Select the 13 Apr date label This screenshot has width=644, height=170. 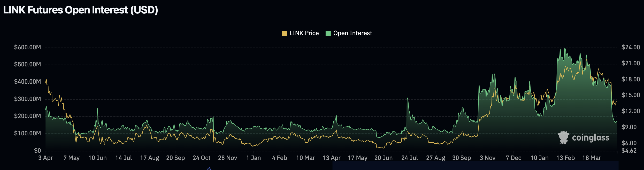pos(332,158)
